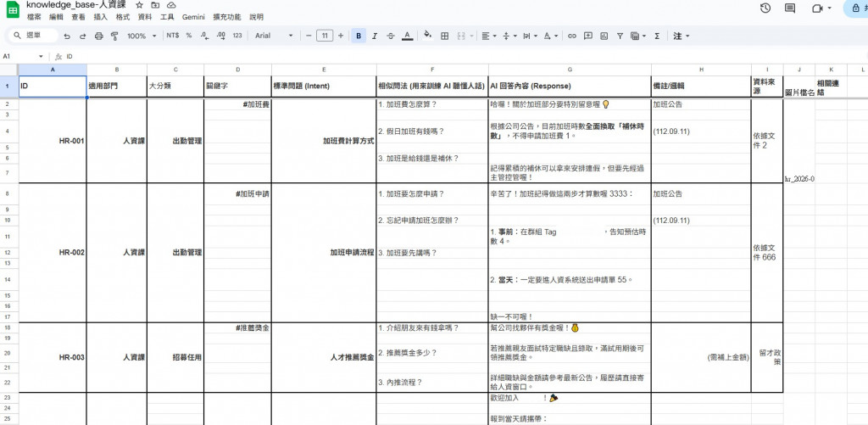
Task: Open the Name box dropdown arrow
Action: click(41, 57)
